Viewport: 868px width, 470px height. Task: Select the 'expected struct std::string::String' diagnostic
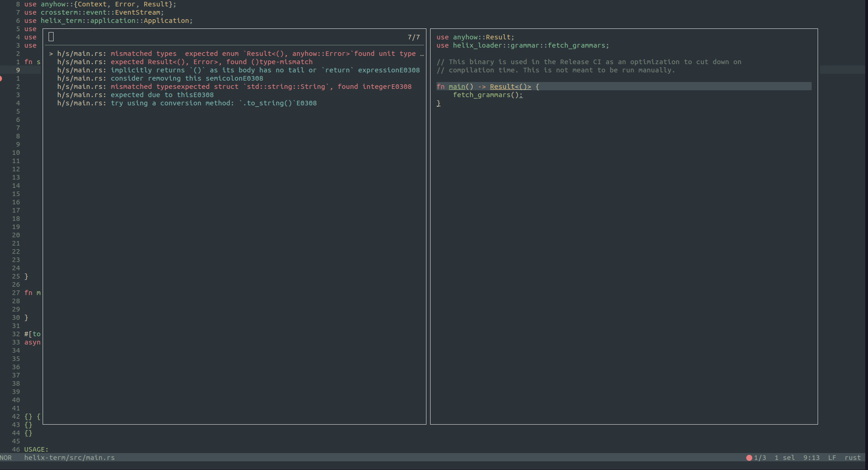coord(234,87)
